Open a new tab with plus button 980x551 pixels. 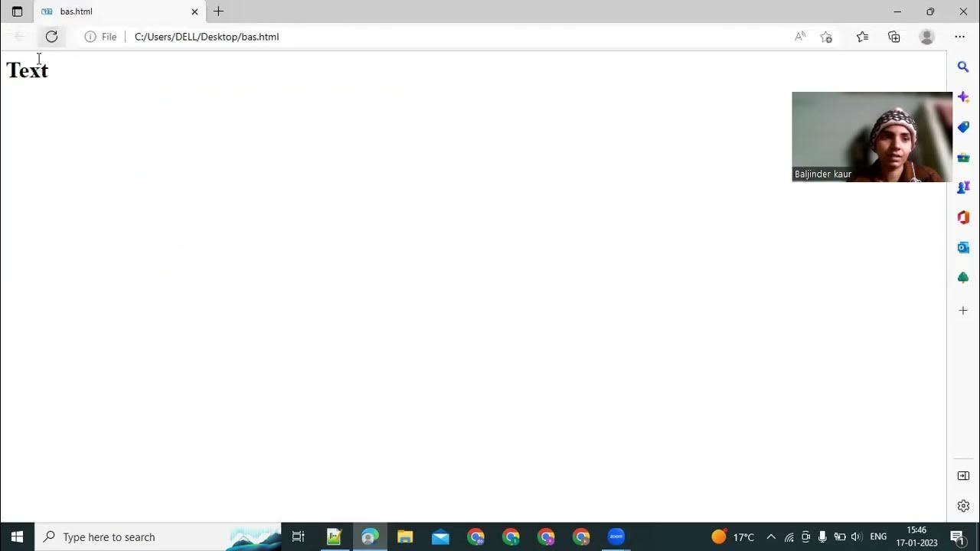(x=219, y=11)
